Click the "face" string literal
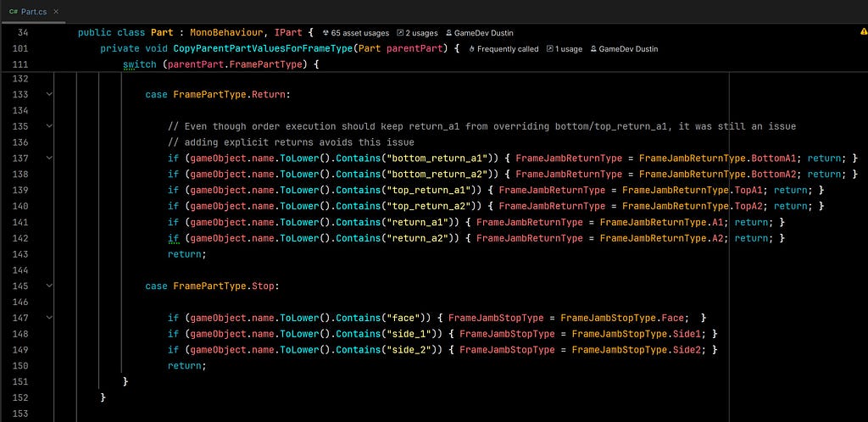This screenshot has height=422, width=868. point(403,318)
